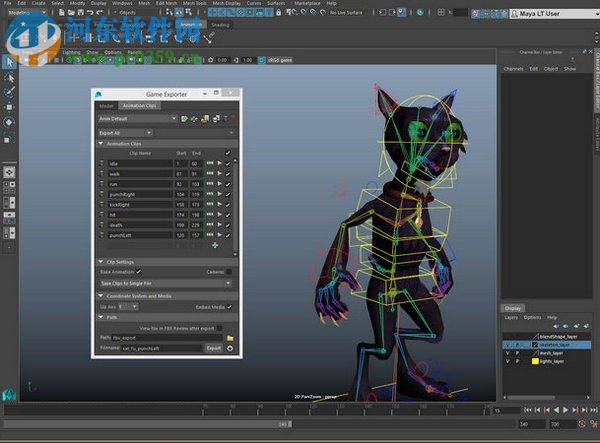Screen dimensions: 600x443
Task: Open the Mesh Tools menu
Action: pos(194,3)
